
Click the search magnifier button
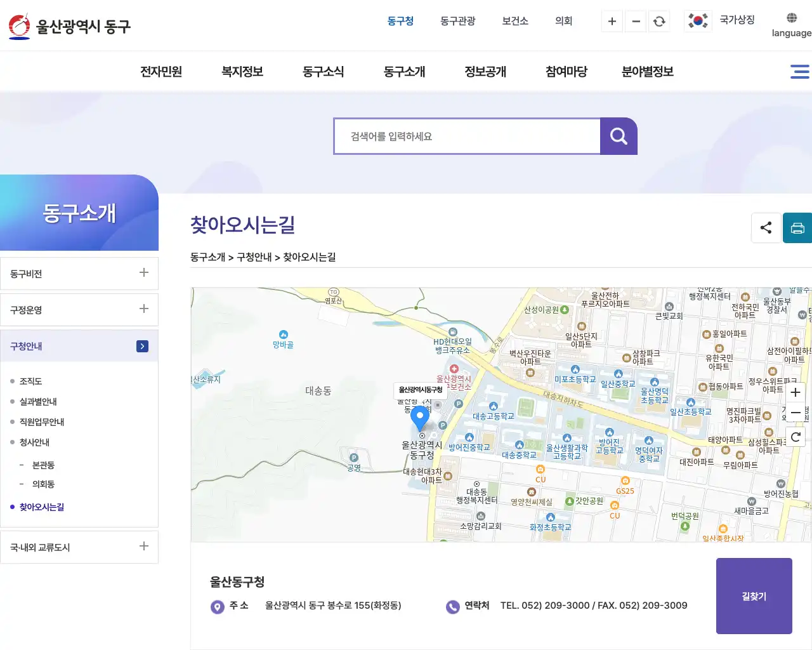619,136
